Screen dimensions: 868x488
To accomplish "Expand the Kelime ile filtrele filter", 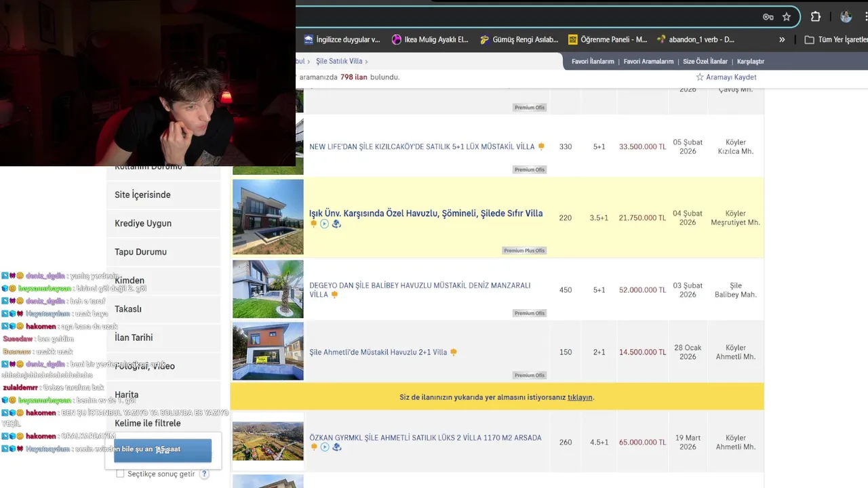I will (x=163, y=423).
